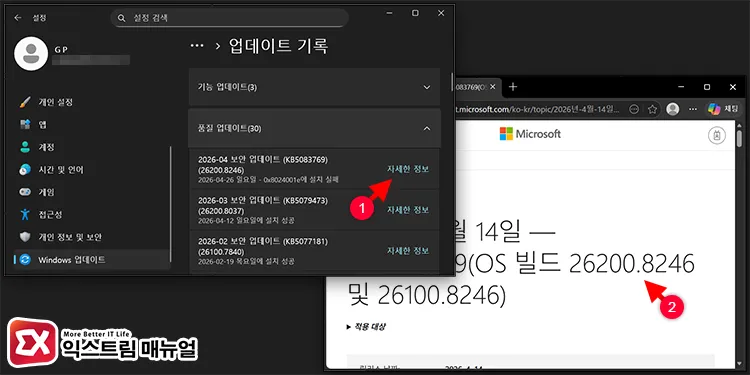Open the GP user account avatar
This screenshot has width=750, height=375.
coord(31,54)
